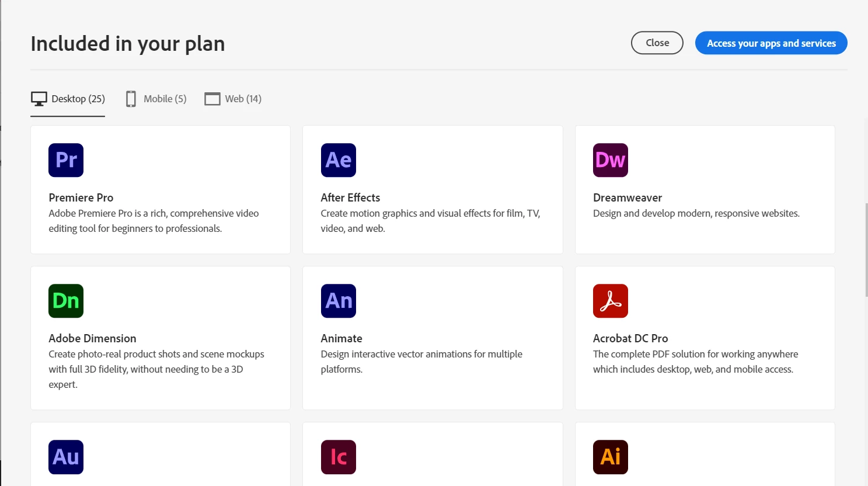
Task: Click Access your apps and services
Action: tap(771, 43)
